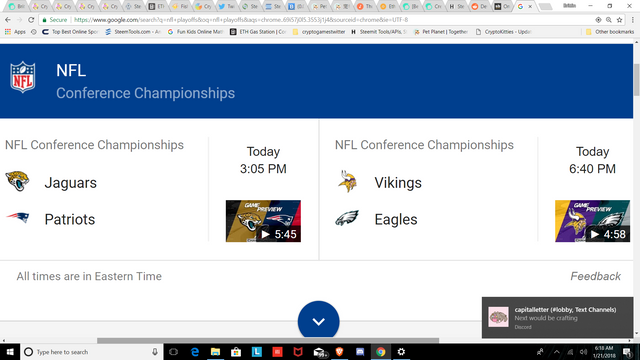Image resolution: width=640 pixels, height=360 pixels.
Task: Play the Jaguars vs Patriots game preview video
Action: 263,221
